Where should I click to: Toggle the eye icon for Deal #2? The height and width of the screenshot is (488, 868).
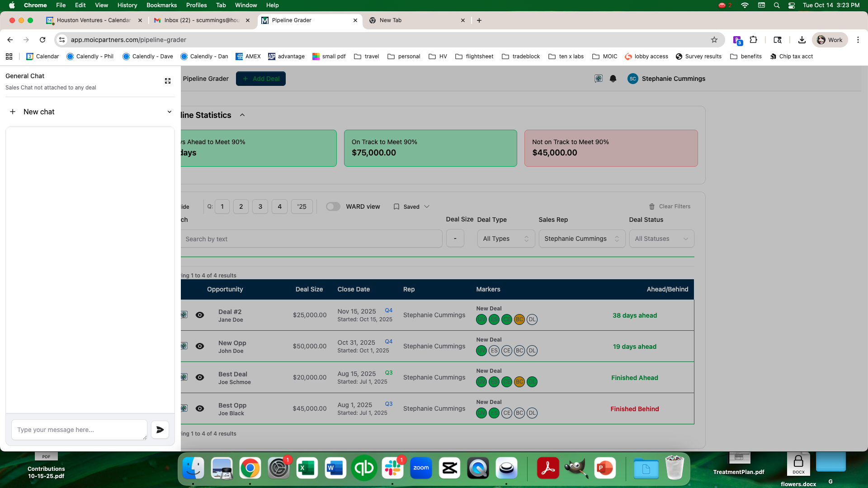click(200, 315)
